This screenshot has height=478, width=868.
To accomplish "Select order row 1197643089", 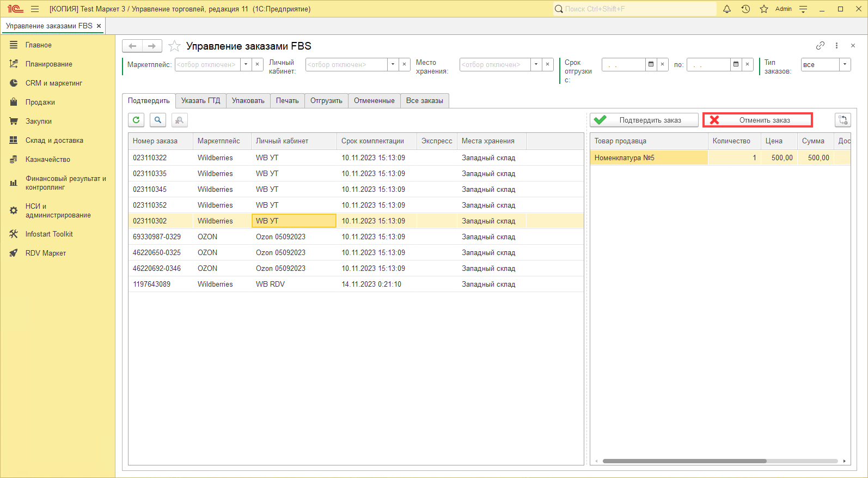I will coord(356,284).
